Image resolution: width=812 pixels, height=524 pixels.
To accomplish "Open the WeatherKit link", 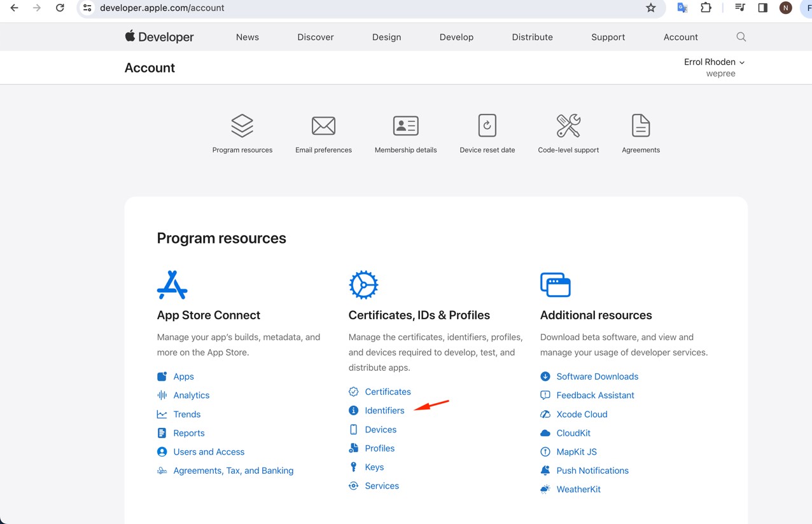I will click(578, 489).
